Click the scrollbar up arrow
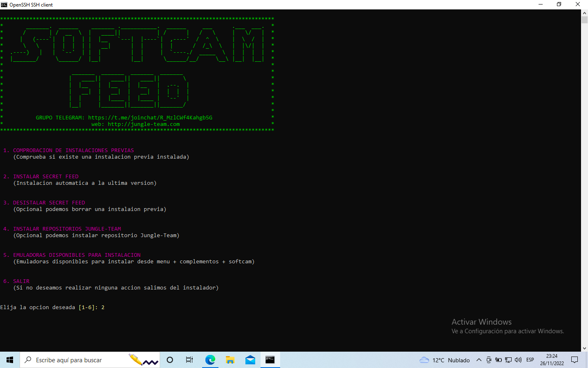Viewport: 588px width, 368px height. [x=584, y=13]
